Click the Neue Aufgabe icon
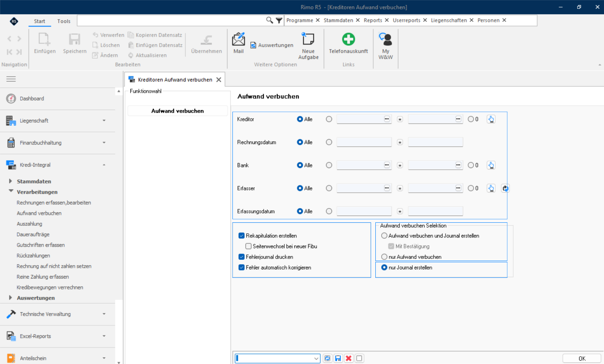The height and width of the screenshot is (364, 604). tap(308, 46)
